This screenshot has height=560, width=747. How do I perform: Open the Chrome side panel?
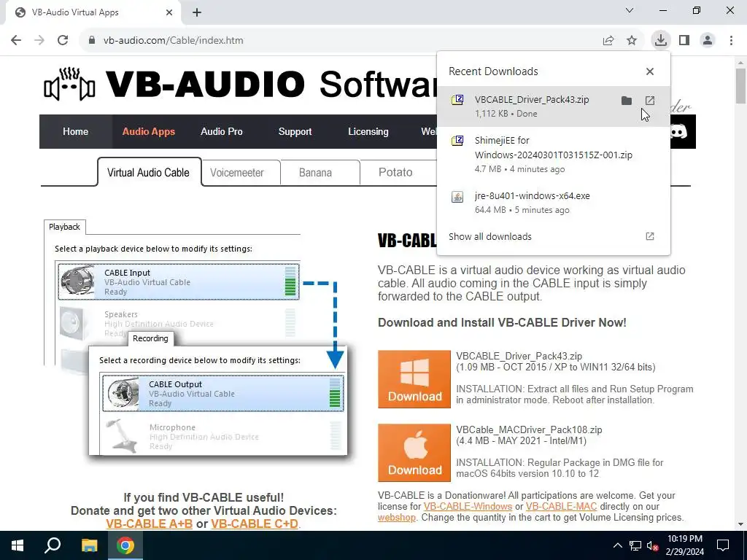click(684, 41)
